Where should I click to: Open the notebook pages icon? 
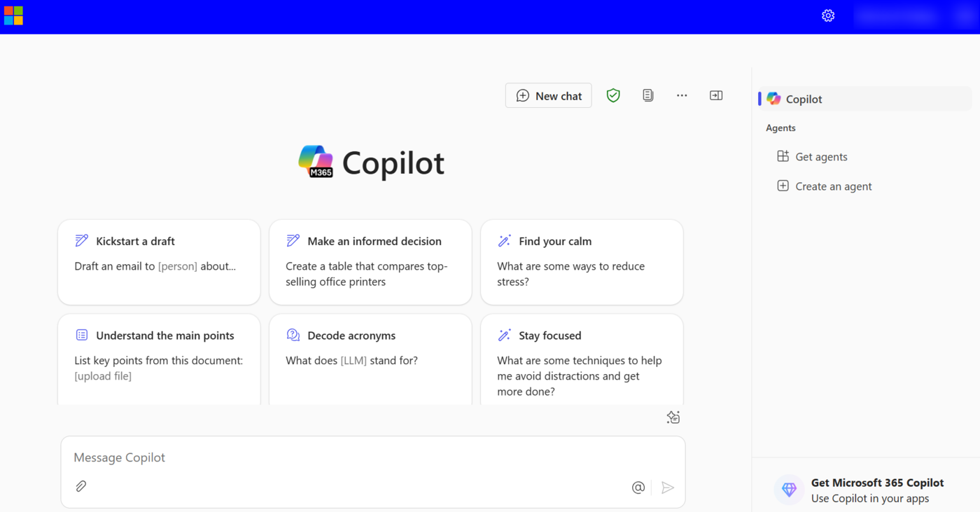[x=648, y=95]
